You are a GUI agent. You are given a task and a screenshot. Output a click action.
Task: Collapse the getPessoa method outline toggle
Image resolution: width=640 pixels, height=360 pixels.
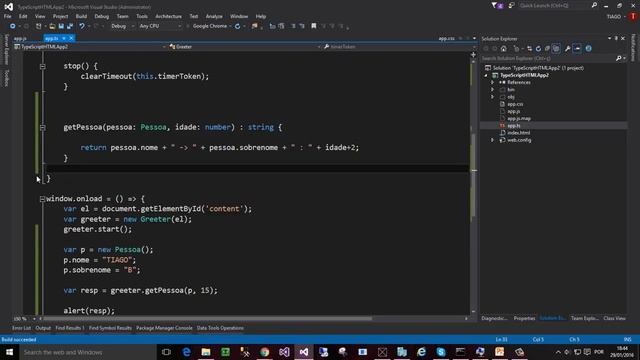[42, 127]
